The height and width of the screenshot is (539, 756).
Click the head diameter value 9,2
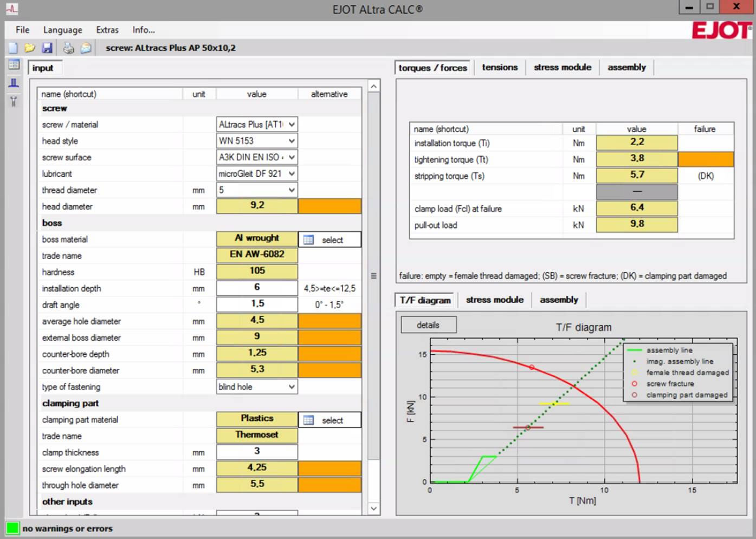257,205
